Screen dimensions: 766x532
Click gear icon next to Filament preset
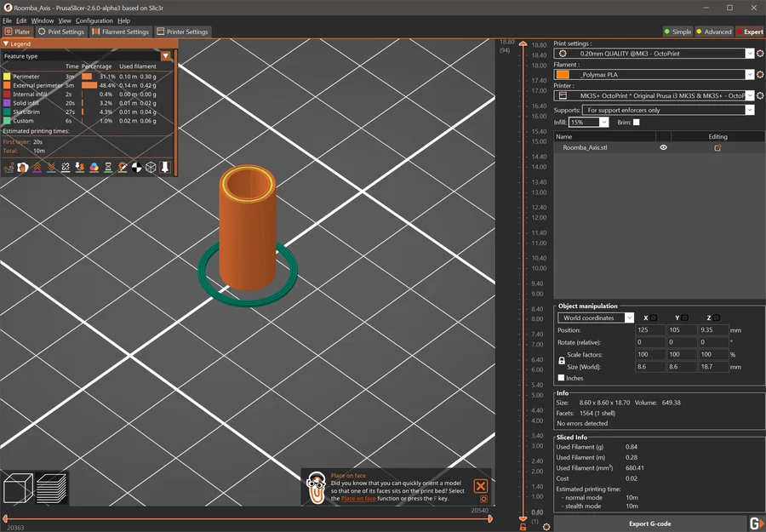[760, 74]
